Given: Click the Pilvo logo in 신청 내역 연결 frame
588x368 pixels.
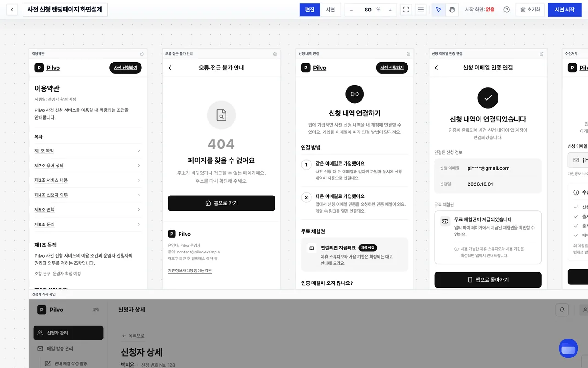Looking at the screenshot, I should (x=314, y=68).
